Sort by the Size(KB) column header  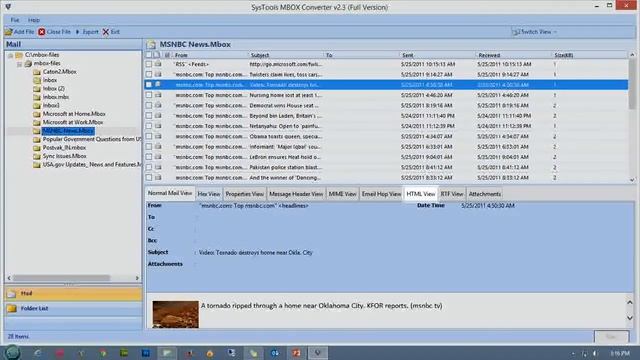(x=589, y=55)
